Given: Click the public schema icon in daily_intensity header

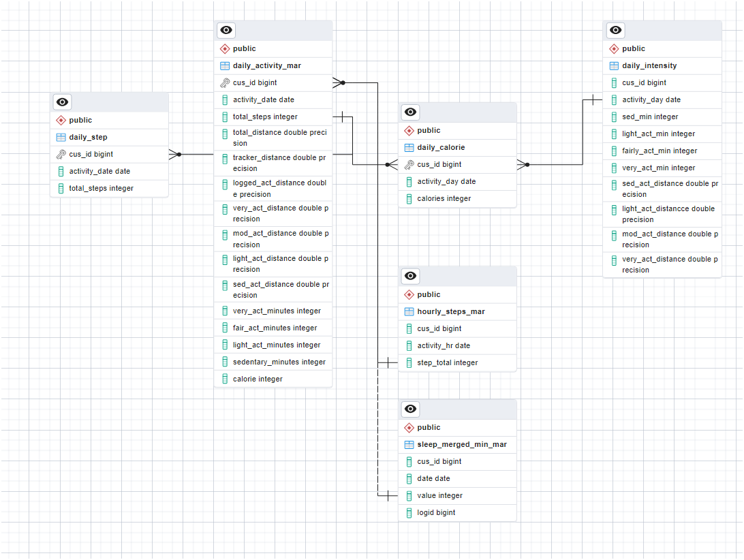Looking at the screenshot, I should (613, 48).
